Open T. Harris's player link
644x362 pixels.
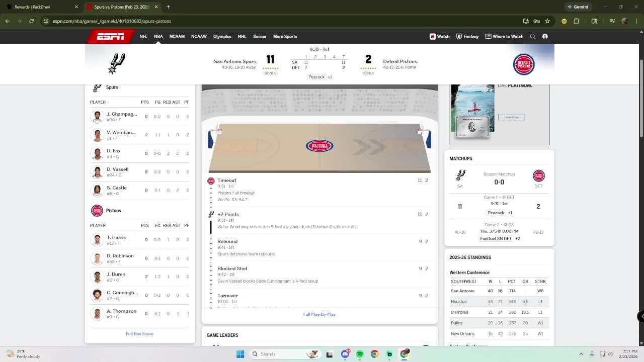click(116, 237)
